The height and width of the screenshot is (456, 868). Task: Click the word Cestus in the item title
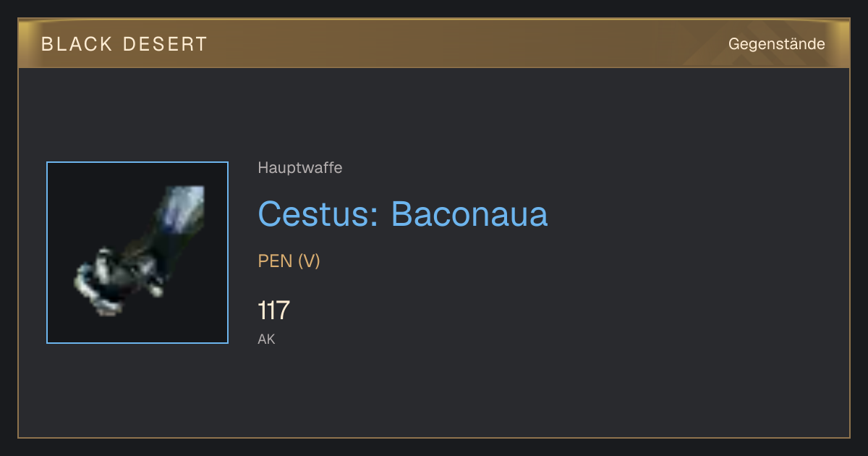(314, 214)
